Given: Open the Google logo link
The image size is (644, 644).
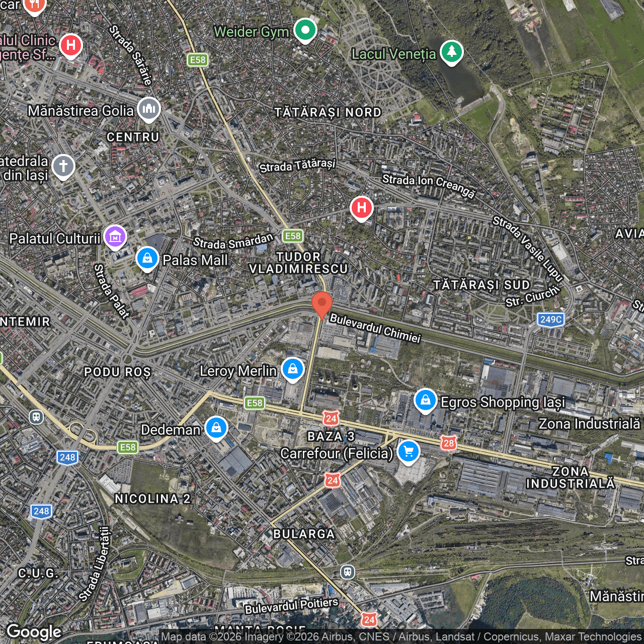Looking at the screenshot, I should 34,631.
